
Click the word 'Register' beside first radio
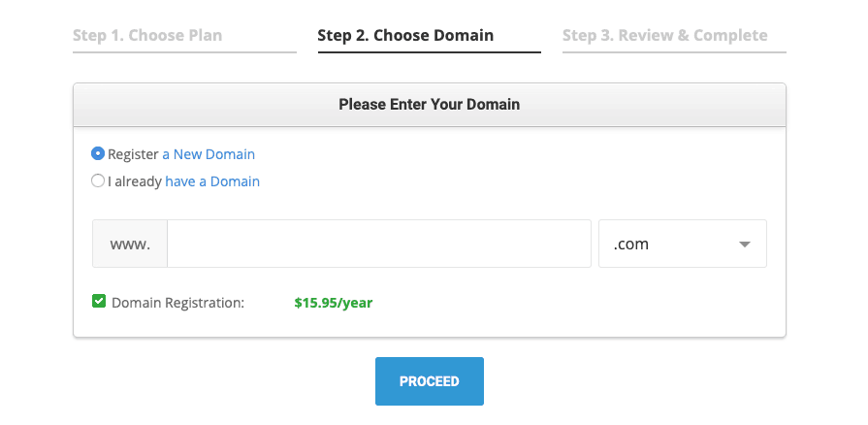click(x=133, y=154)
